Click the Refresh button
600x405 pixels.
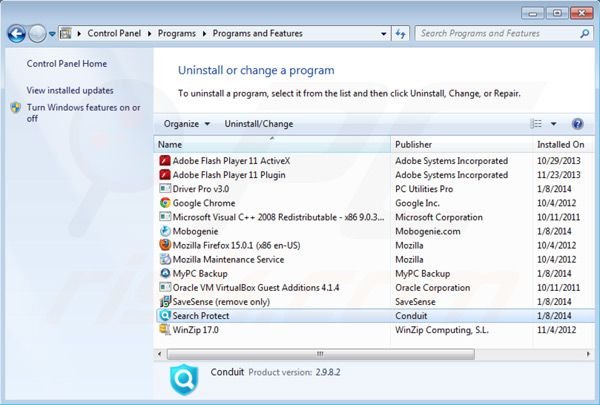click(401, 34)
